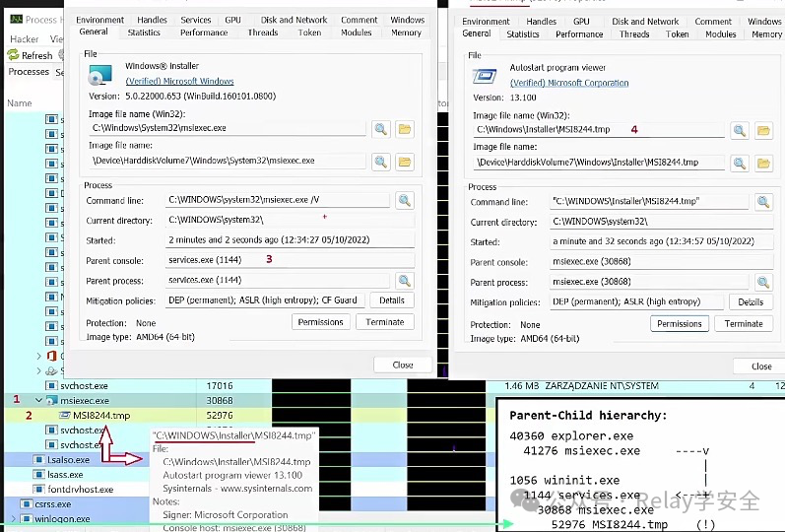Image resolution: width=785 pixels, height=532 pixels.
Task: Close the MSI8244.tmp properties dialog
Action: point(761,366)
